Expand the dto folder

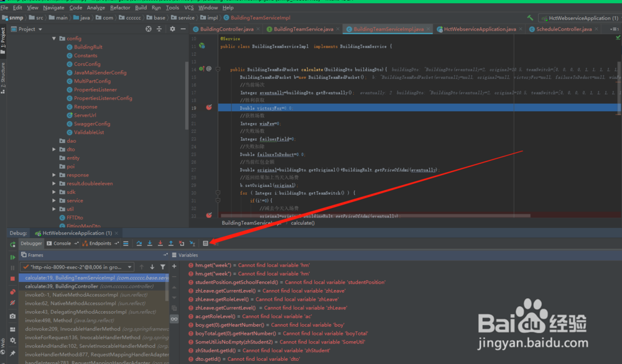tap(54, 149)
